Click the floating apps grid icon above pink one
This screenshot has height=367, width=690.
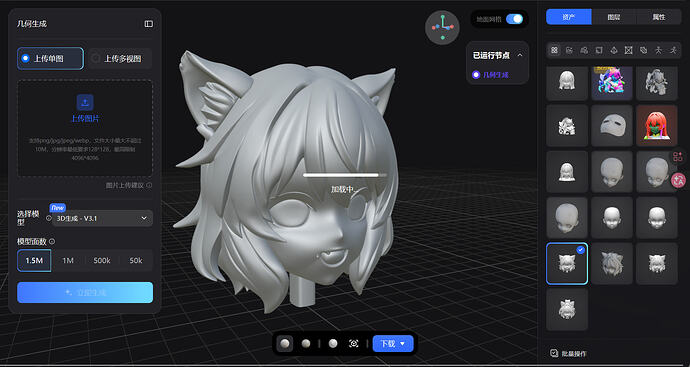coord(678,156)
